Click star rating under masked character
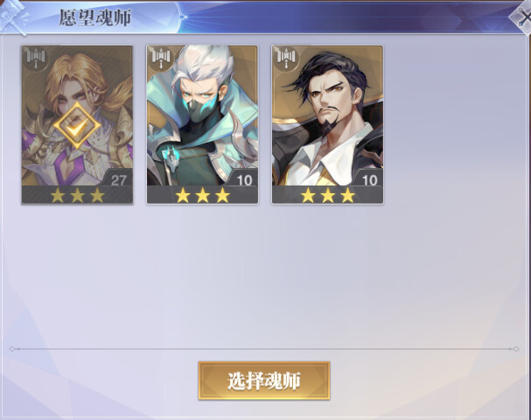This screenshot has height=420, width=531. 202,195
